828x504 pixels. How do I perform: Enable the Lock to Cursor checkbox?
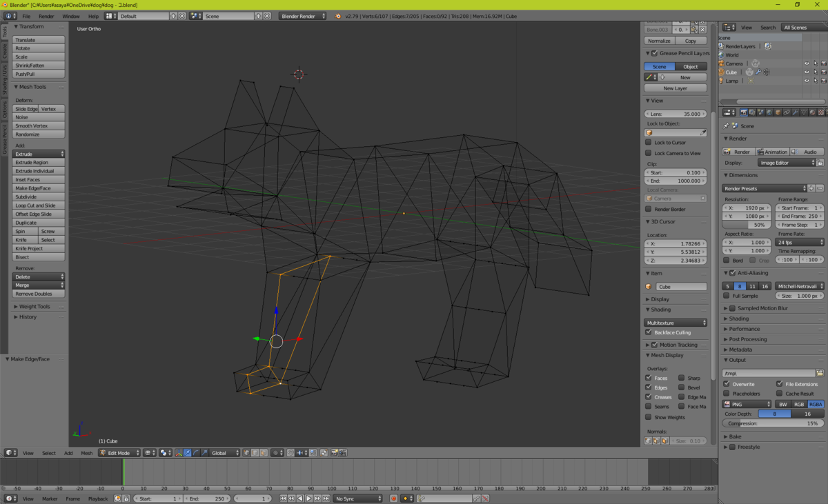[x=649, y=143]
